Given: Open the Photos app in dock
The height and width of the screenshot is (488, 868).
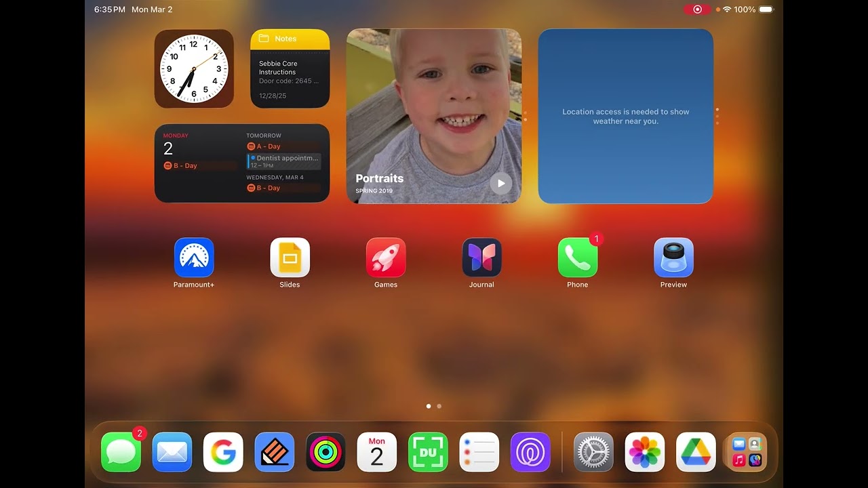Looking at the screenshot, I should [x=645, y=452].
